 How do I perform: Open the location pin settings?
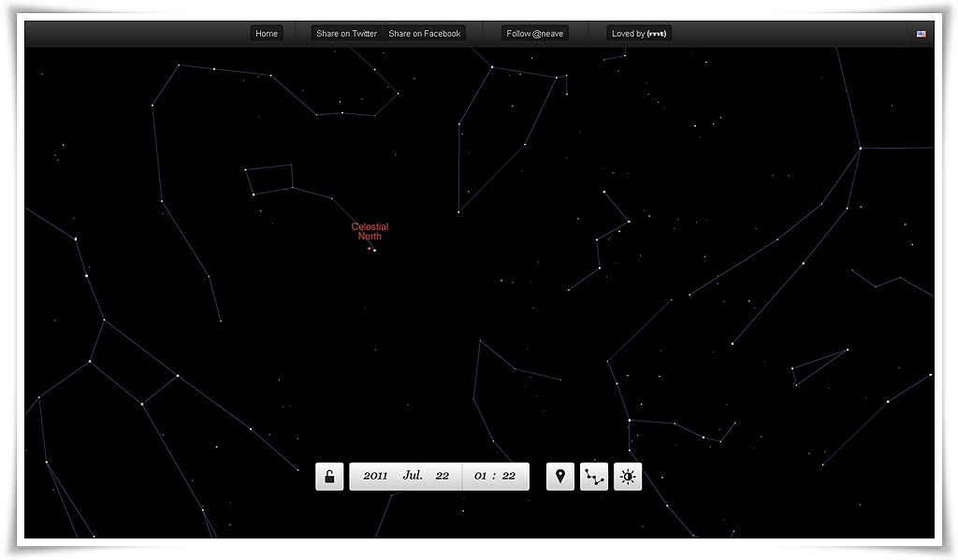pyautogui.click(x=560, y=477)
